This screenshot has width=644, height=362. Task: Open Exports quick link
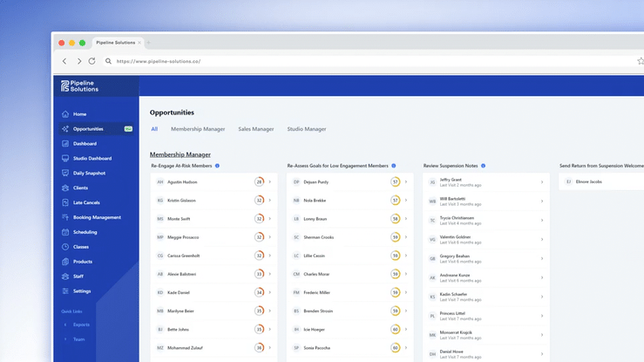pyautogui.click(x=81, y=324)
